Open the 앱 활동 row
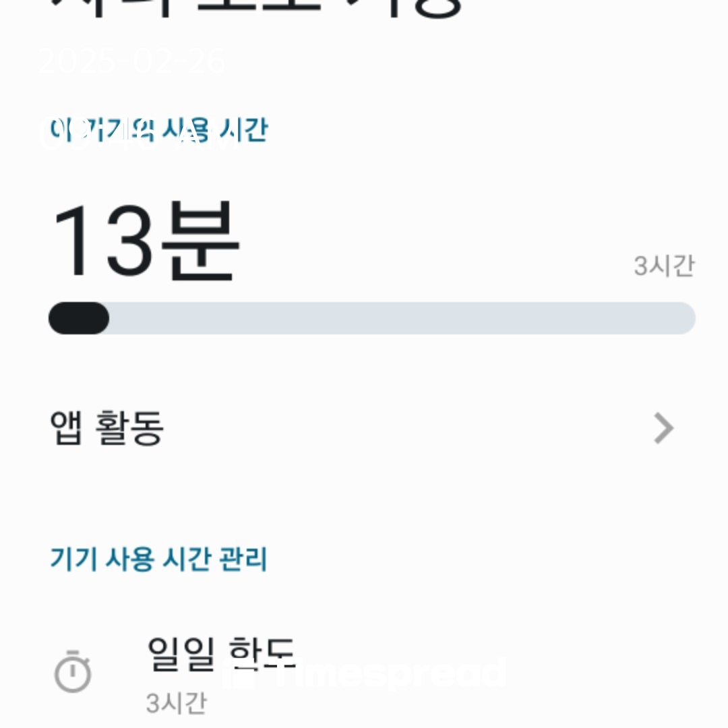Viewport: 728px width, 728px height. (364, 428)
